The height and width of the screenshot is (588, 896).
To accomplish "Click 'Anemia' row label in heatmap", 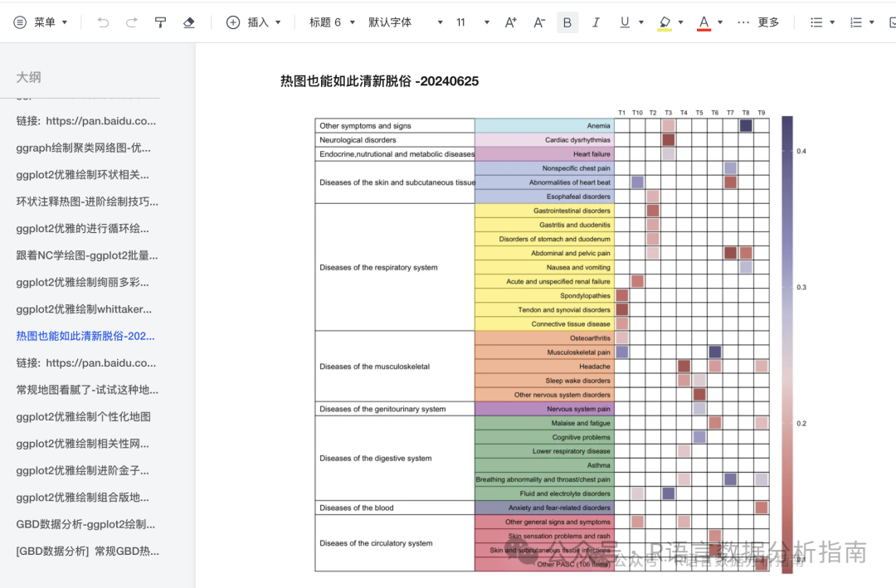I will tap(598, 126).
